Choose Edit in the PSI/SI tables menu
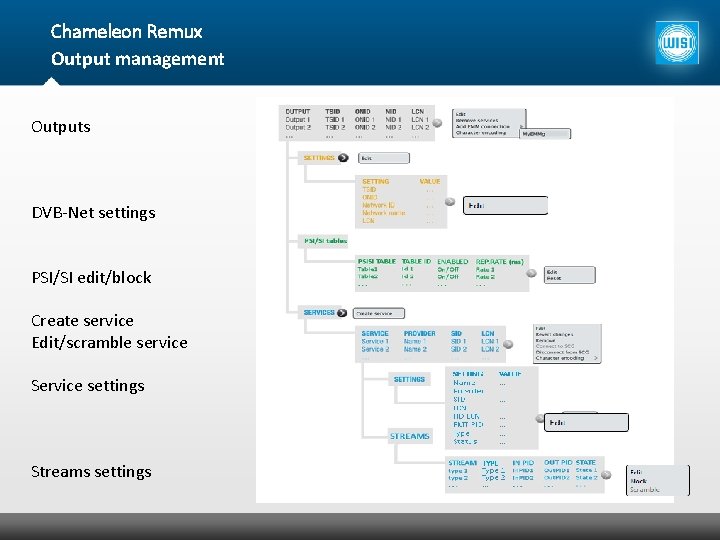 tap(552, 272)
